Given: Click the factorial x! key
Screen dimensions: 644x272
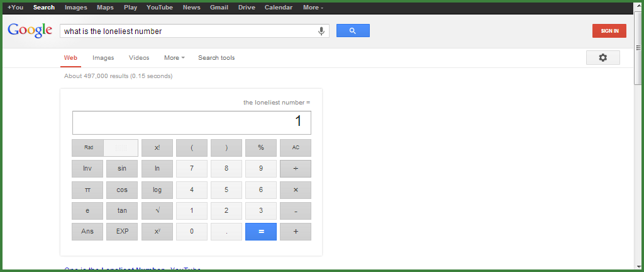Looking at the screenshot, I should [x=157, y=148].
